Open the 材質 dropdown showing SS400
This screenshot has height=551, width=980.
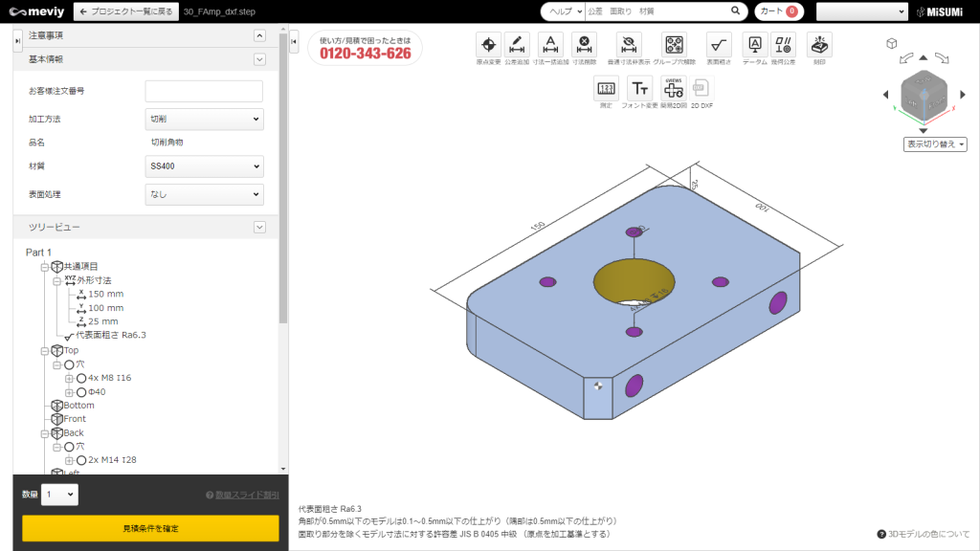point(204,165)
